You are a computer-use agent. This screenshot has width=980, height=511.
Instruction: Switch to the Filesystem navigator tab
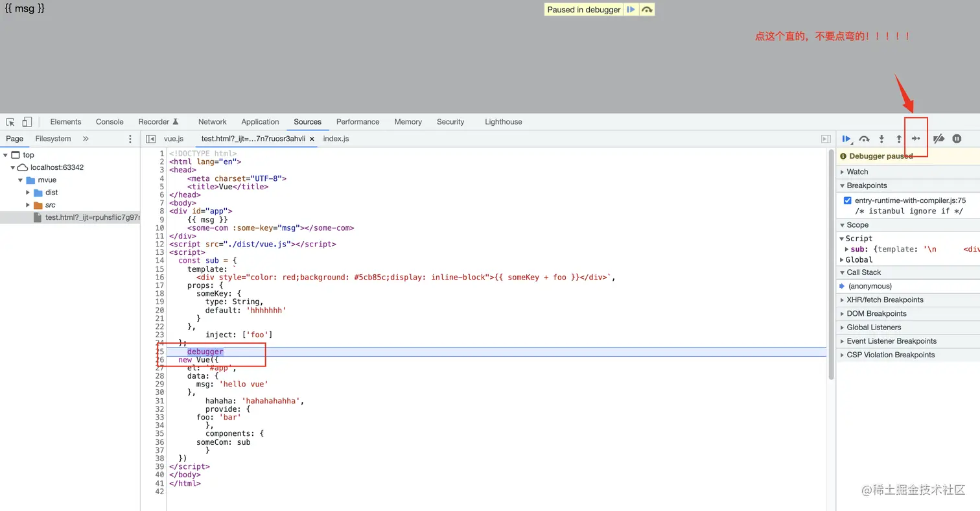(53, 139)
